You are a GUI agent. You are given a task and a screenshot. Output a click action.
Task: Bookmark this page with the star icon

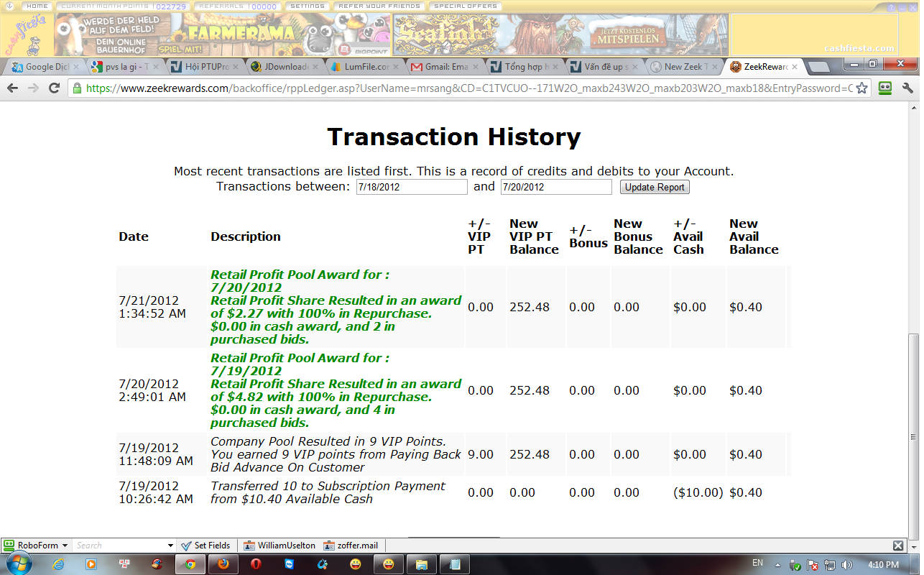(861, 88)
